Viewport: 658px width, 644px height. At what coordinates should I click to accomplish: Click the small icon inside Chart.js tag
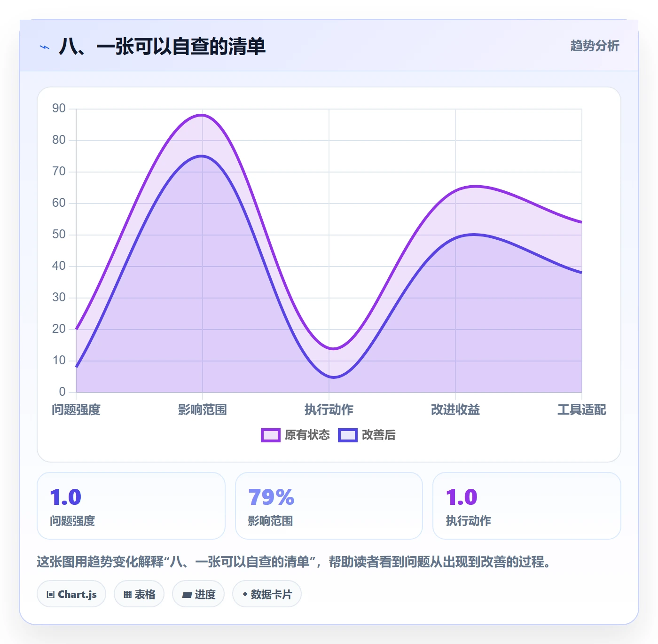[x=51, y=595]
